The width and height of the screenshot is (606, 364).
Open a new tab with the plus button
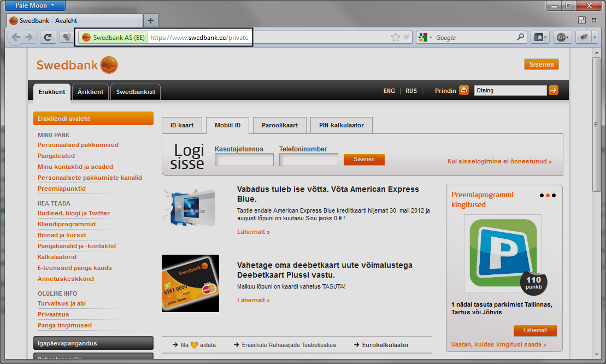pyautogui.click(x=151, y=20)
